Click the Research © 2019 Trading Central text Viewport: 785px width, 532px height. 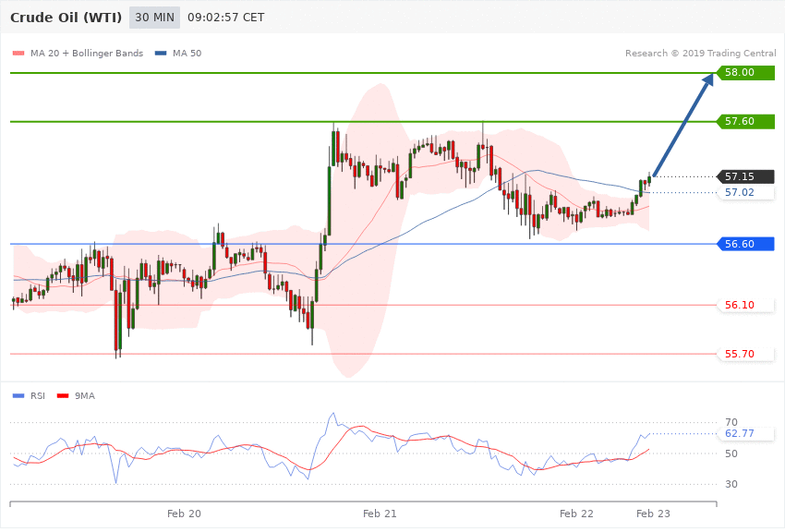click(x=700, y=53)
